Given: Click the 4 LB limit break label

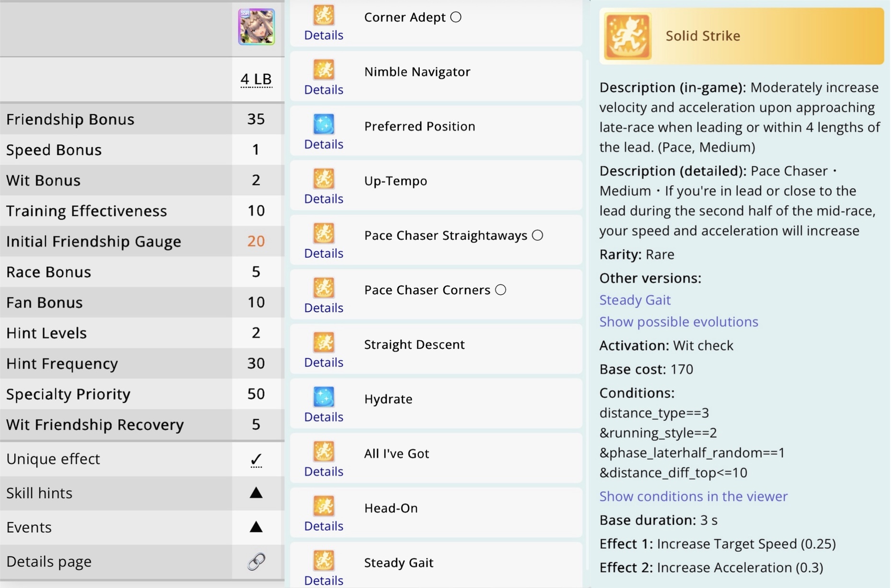Looking at the screenshot, I should coord(256,79).
